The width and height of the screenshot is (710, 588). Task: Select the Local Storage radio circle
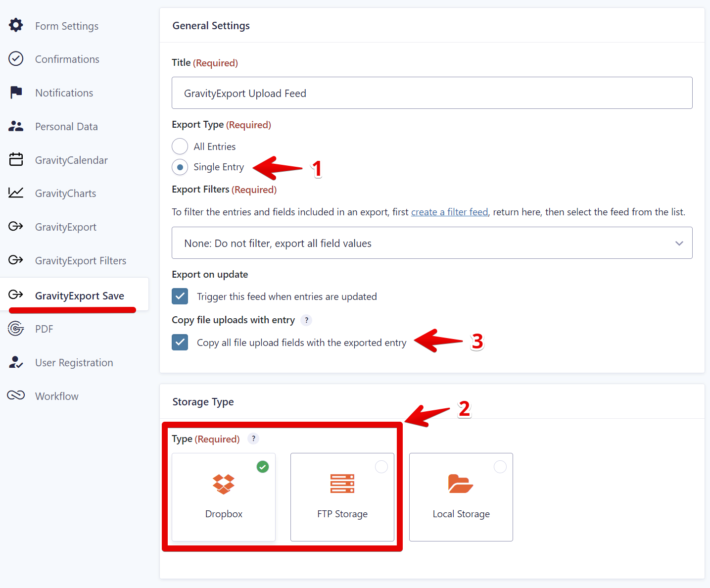click(x=500, y=467)
